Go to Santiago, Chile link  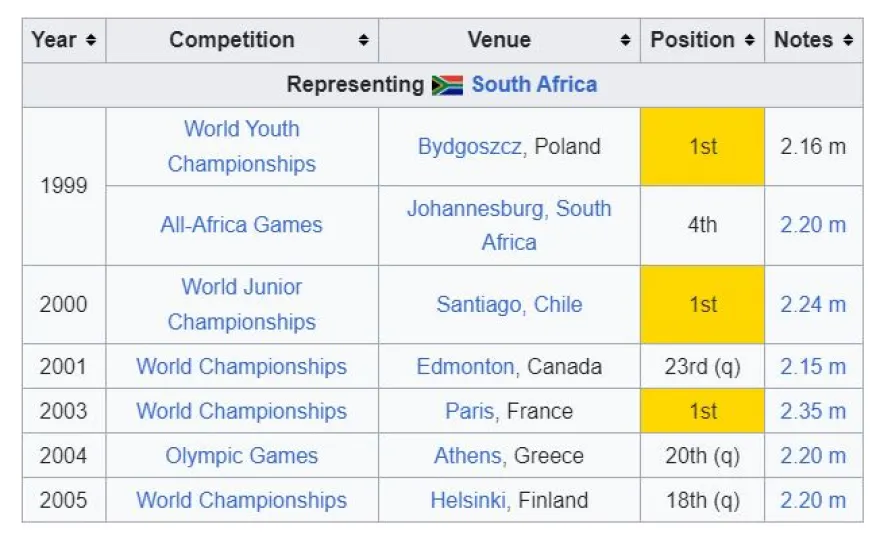[508, 304]
